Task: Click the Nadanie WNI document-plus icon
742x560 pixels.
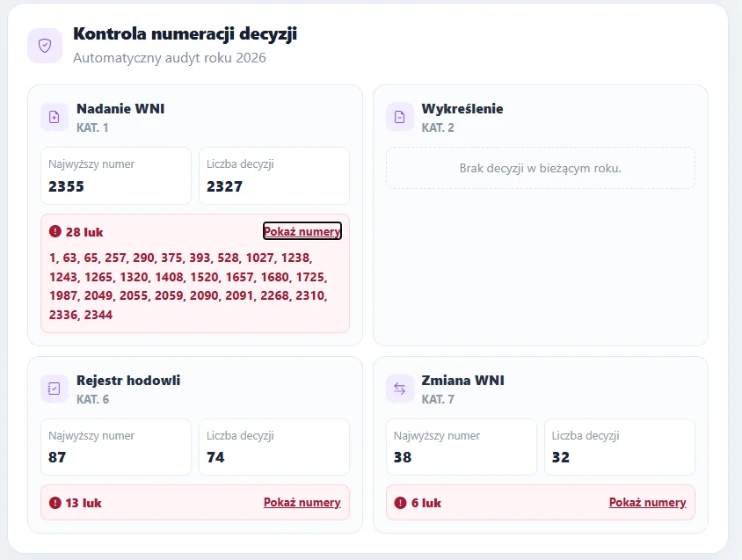Action: point(55,117)
